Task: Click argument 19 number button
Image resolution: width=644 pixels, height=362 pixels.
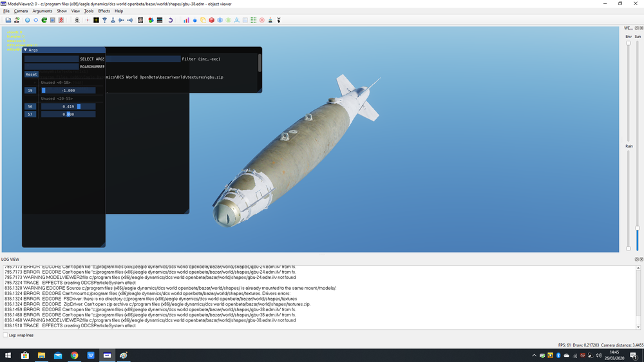Action: (30, 90)
